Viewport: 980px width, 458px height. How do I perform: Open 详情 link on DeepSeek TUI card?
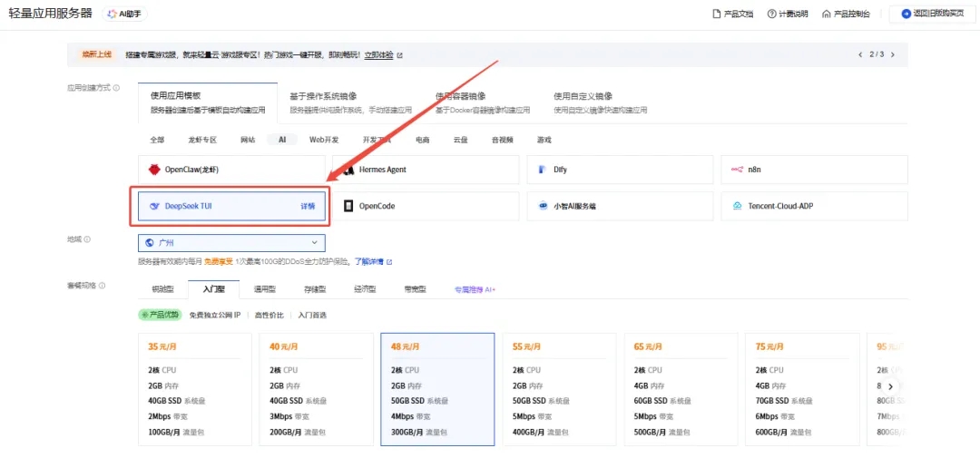coord(308,206)
